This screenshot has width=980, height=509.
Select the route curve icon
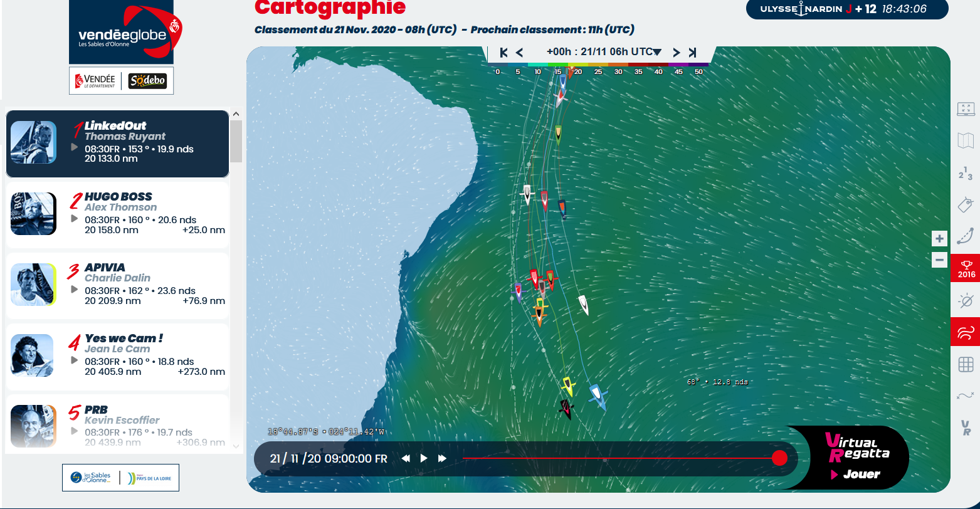[966, 236]
